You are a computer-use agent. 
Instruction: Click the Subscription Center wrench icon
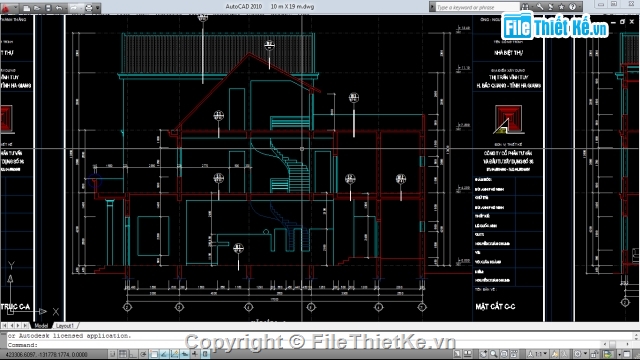tap(540, 7)
